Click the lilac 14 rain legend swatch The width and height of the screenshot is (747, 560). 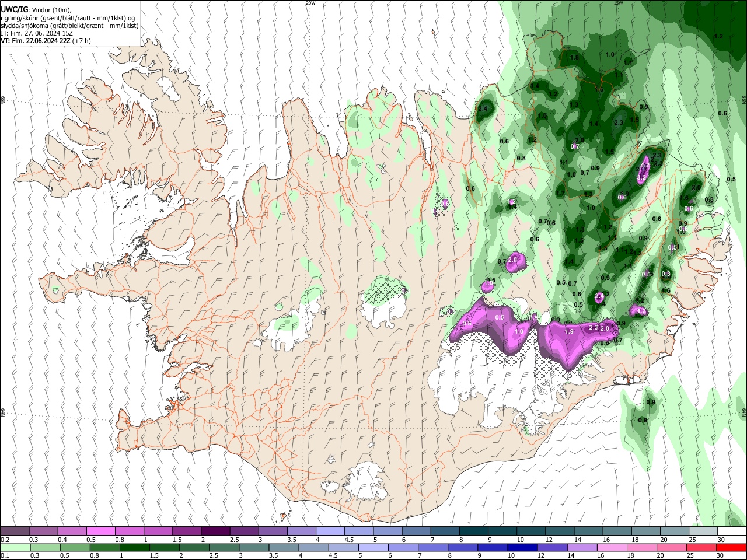(582, 548)
